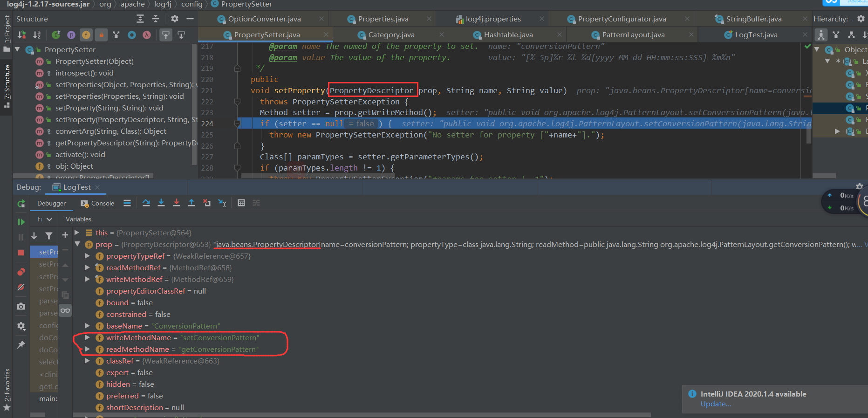
Task: Open Structure panel settings gear
Action: click(175, 19)
